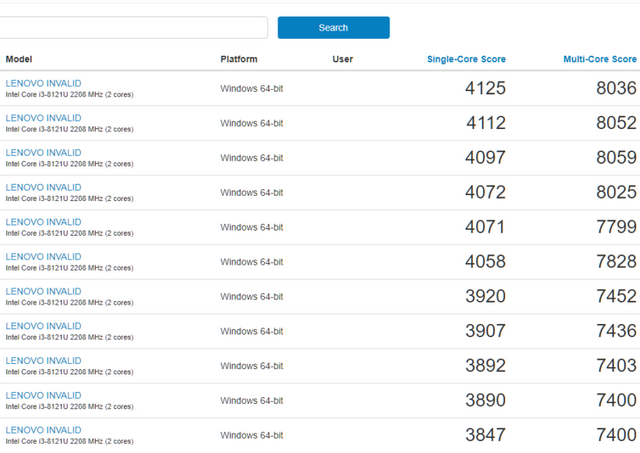Open LENOVO INVALID result scoring 4125 single-core
The width and height of the screenshot is (640, 453).
click(43, 83)
